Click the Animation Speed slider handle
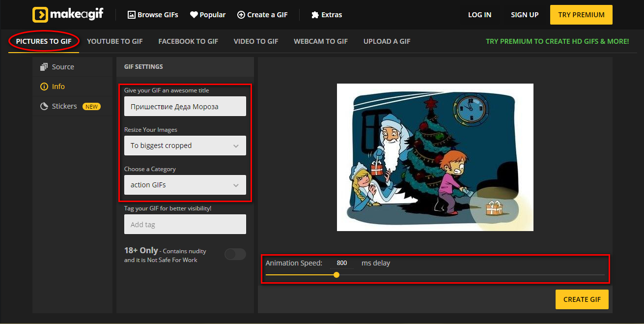The width and height of the screenshot is (644, 324). 336,275
